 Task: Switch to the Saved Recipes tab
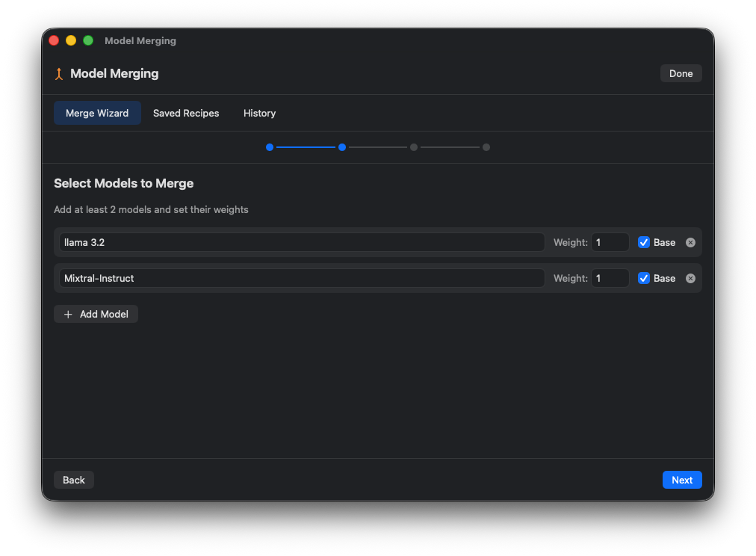pyautogui.click(x=185, y=113)
